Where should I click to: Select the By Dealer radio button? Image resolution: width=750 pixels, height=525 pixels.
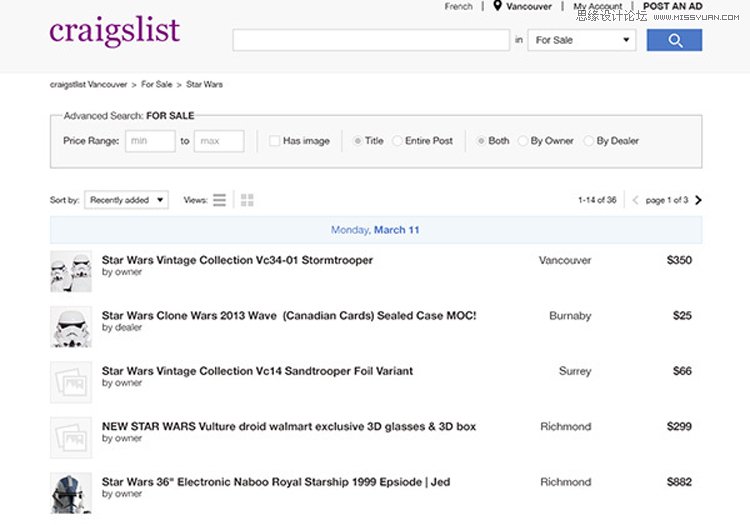point(589,141)
